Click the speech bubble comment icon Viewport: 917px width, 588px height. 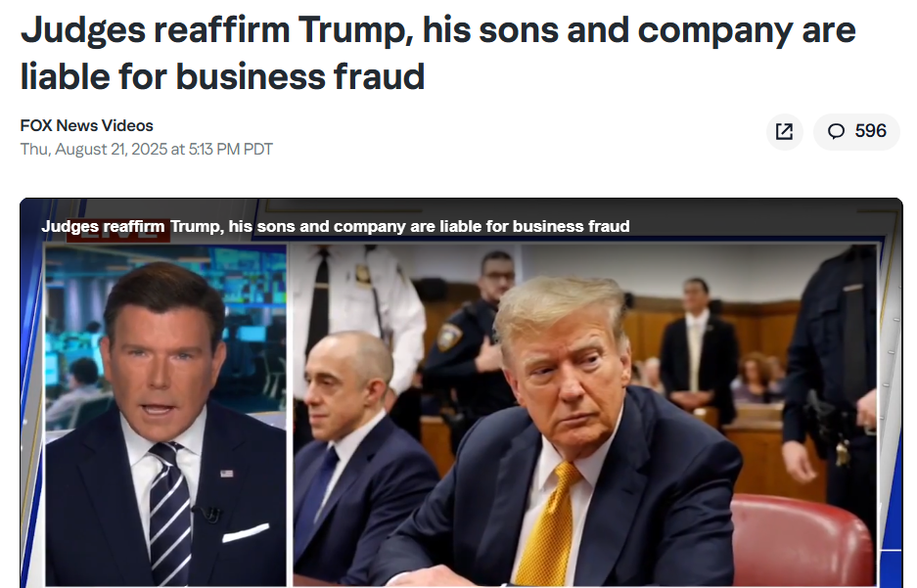(836, 131)
